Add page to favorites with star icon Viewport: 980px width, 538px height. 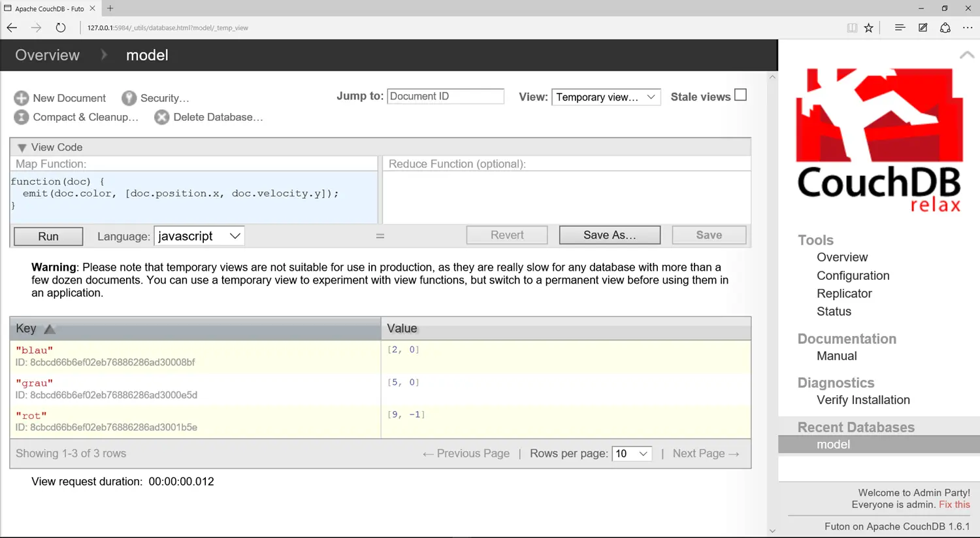point(868,27)
